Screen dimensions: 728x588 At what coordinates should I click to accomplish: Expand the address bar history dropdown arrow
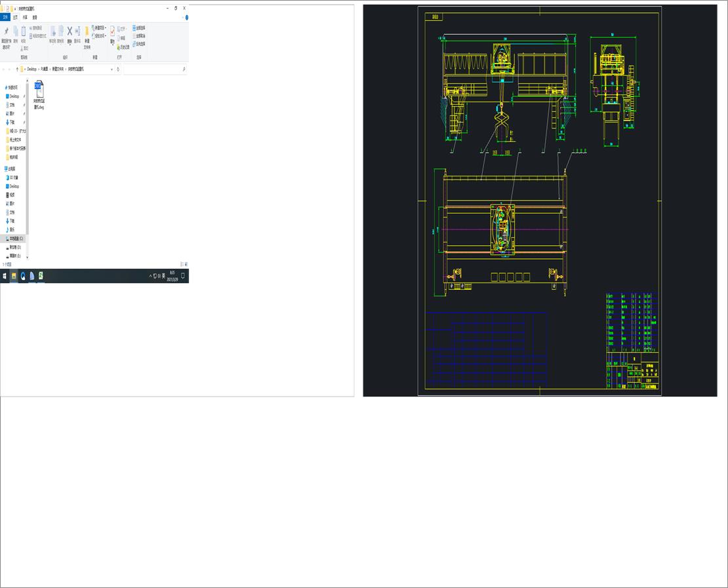pos(111,69)
